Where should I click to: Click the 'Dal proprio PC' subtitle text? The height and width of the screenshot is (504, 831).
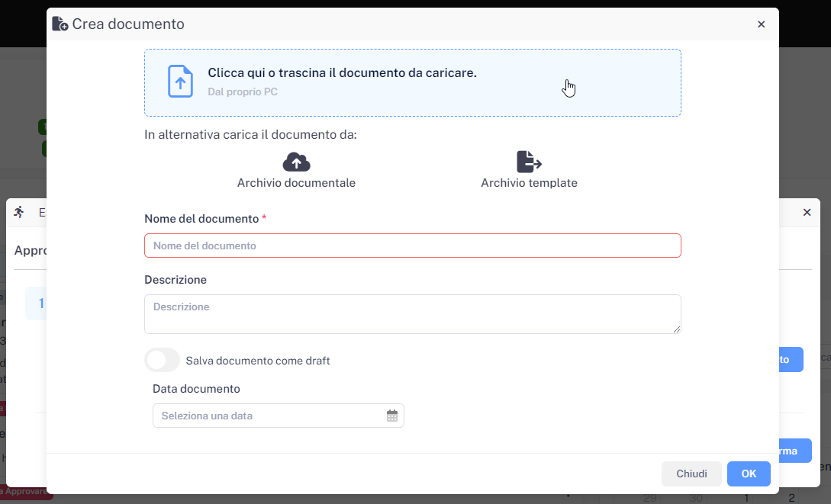click(243, 92)
